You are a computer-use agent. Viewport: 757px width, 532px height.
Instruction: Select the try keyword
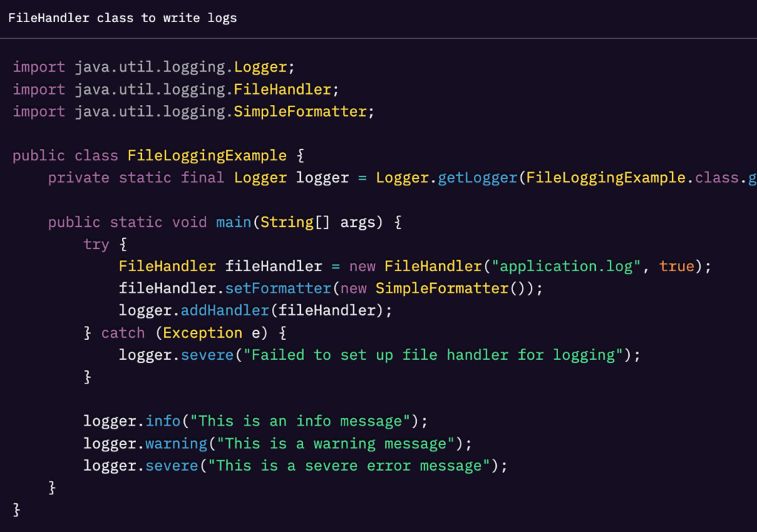[96, 244]
